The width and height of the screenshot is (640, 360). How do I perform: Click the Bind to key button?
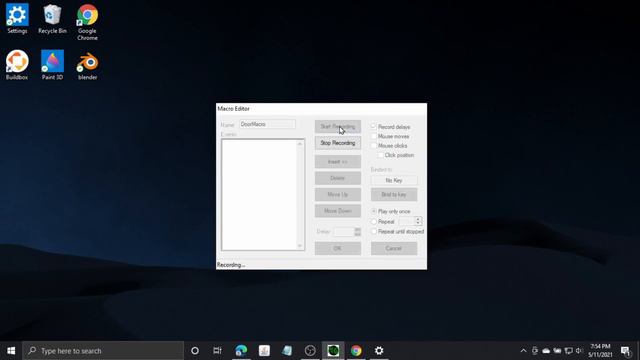click(x=394, y=194)
